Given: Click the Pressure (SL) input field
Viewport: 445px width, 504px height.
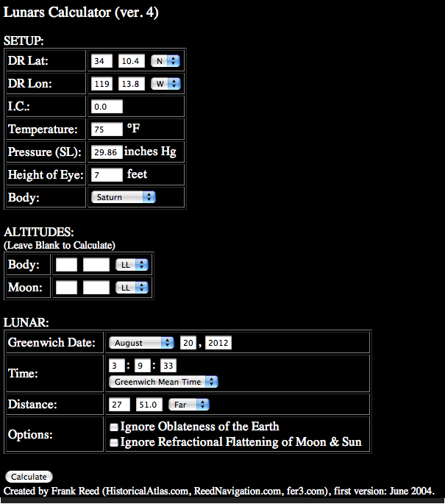Looking at the screenshot, I should [x=107, y=152].
